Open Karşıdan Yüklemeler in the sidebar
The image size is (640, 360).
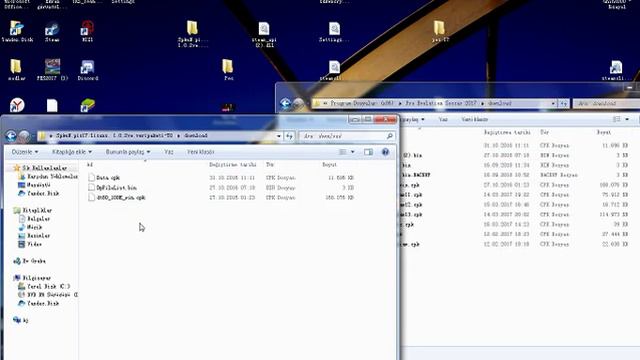click(x=48, y=176)
